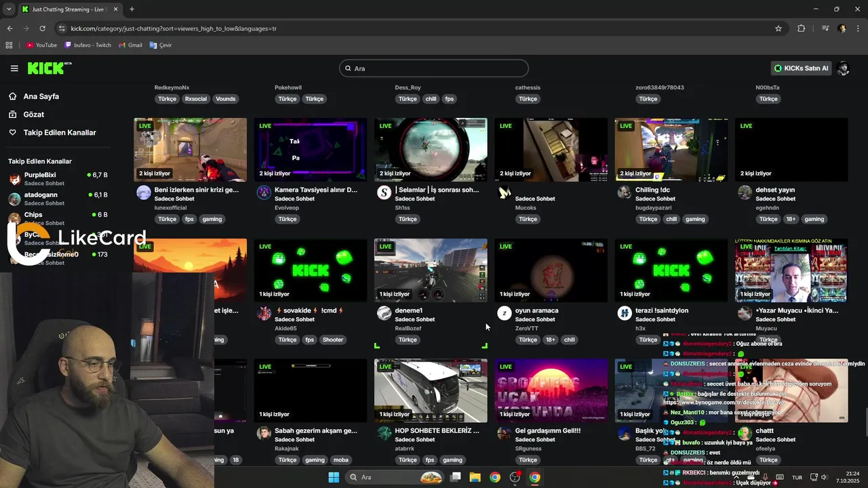Open the browser extensions puzzle icon
Image resolution: width=868 pixels, height=488 pixels.
point(802,28)
